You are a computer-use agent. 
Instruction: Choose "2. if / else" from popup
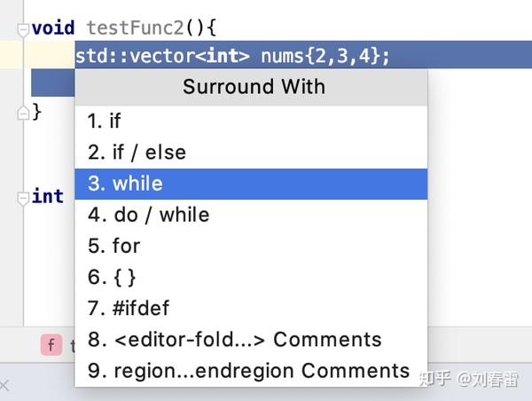(x=137, y=153)
